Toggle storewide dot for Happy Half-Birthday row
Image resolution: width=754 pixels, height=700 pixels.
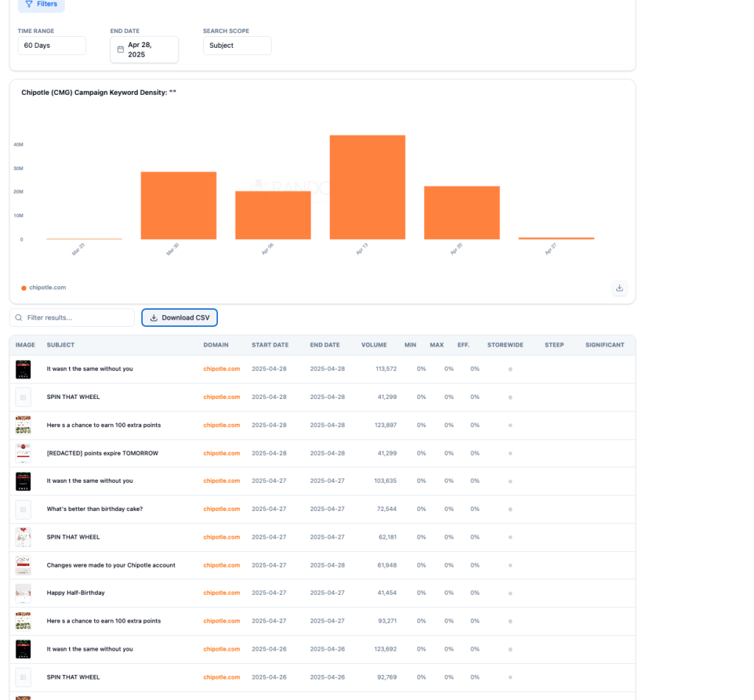(510, 593)
